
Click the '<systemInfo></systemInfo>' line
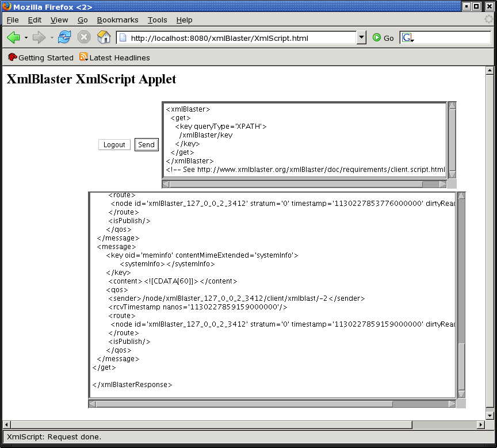167,264
